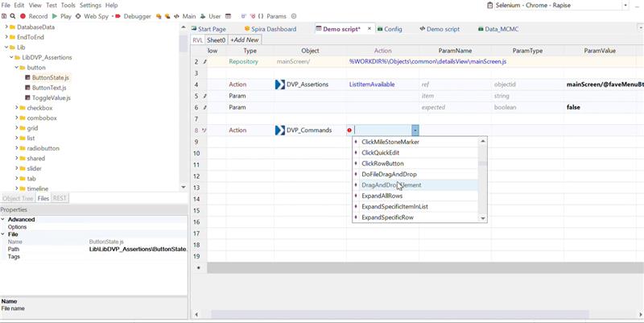
Task: Expand the grid folder
Action: 17,128
